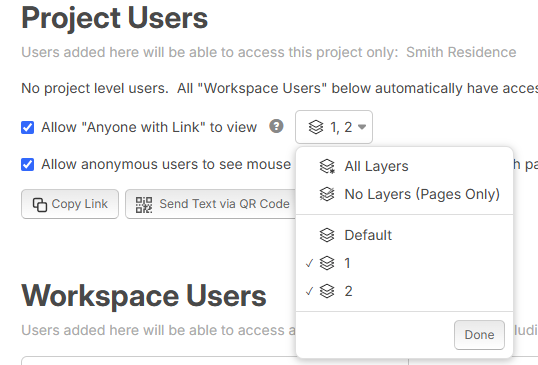Uncheck layer 2 in the layers list
The image size is (538, 365).
404,292
